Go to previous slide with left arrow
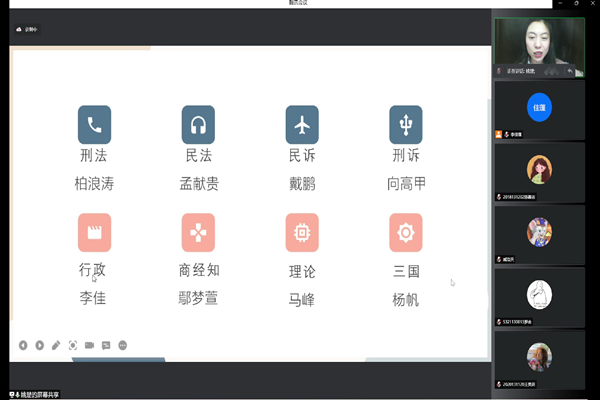Screen dimensions: 600x400 (22, 345)
